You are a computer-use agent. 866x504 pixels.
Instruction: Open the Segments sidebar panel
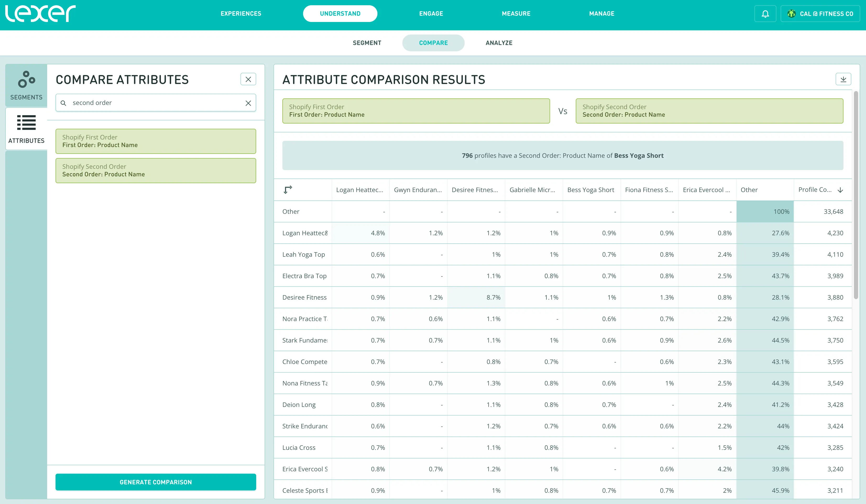coord(26,86)
